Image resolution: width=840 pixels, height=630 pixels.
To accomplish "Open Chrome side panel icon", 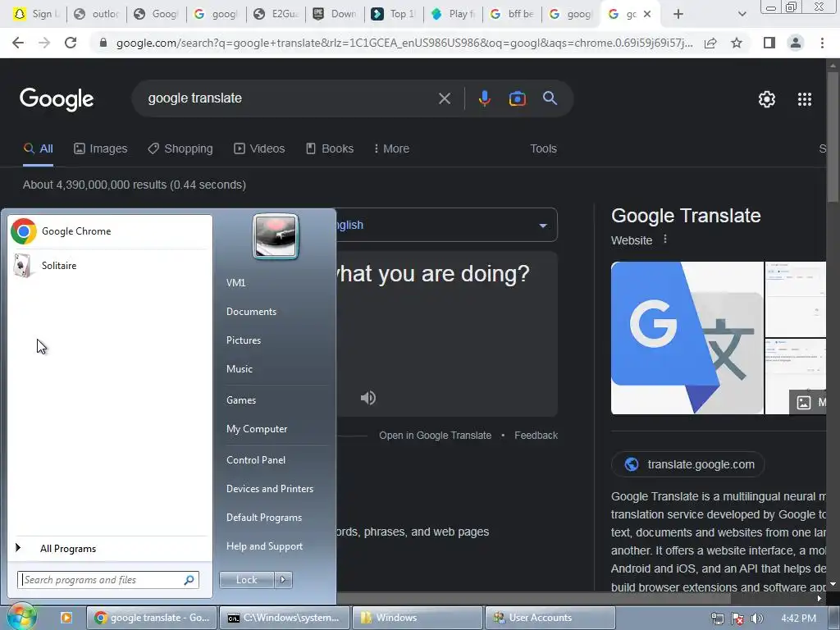I will [x=769, y=43].
